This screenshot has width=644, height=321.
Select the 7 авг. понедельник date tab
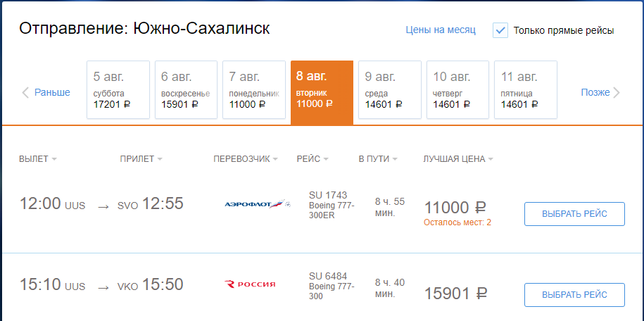254,89
